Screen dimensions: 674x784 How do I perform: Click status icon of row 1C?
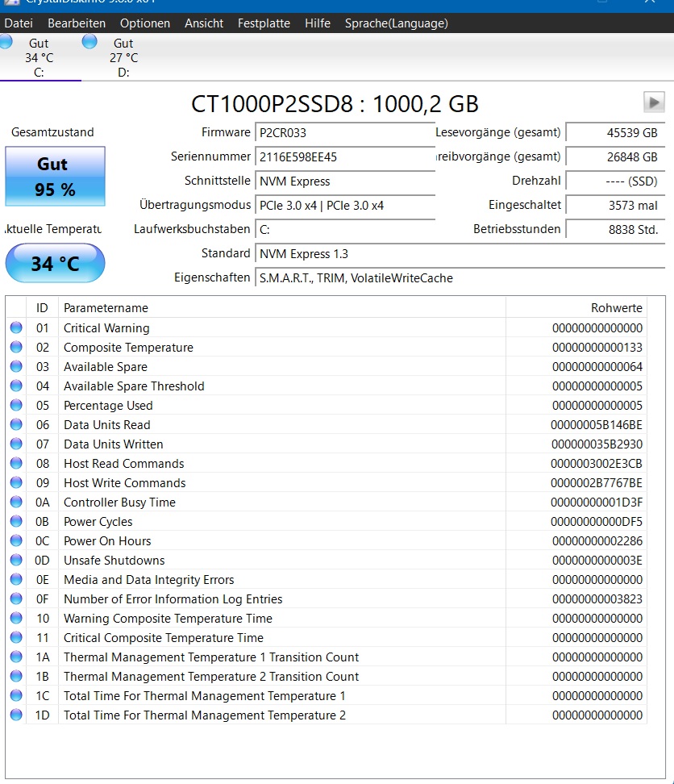pyautogui.click(x=16, y=695)
